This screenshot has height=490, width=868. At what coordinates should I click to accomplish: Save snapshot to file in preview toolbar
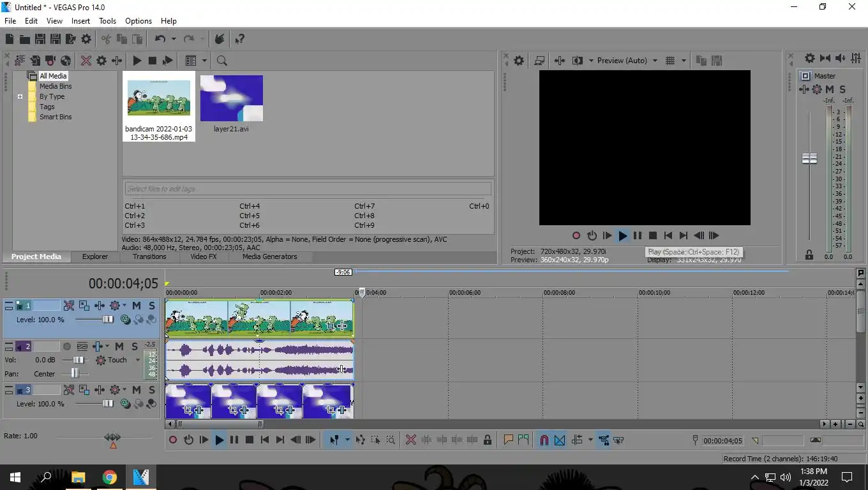click(x=716, y=61)
